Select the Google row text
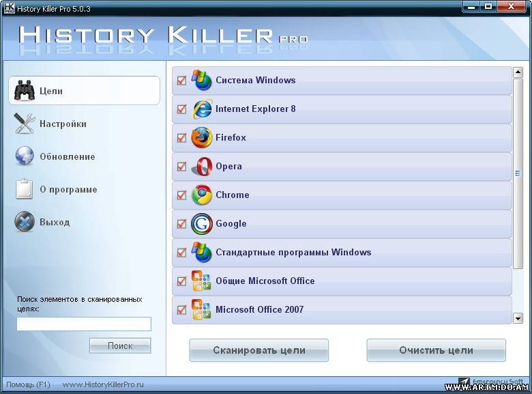 coord(231,224)
